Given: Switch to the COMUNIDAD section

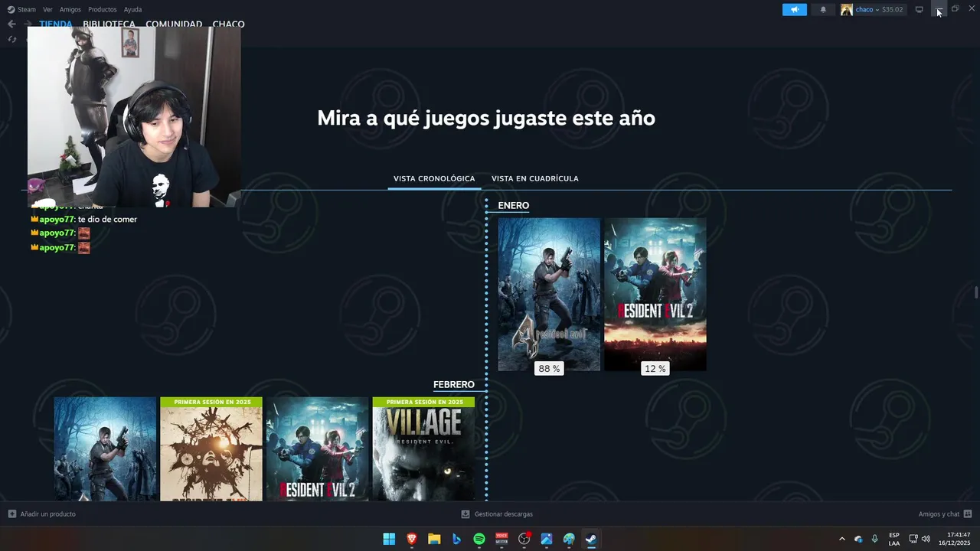Looking at the screenshot, I should 174,24.
